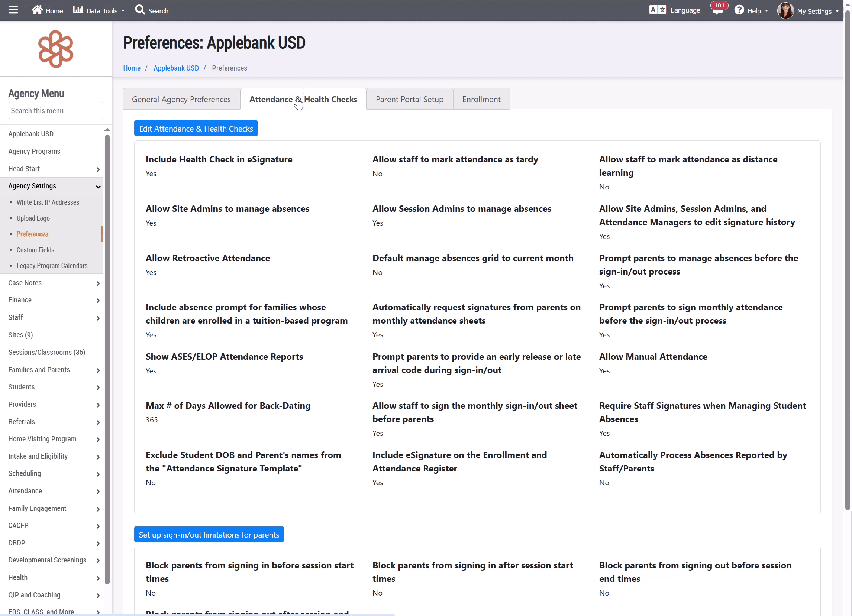Expand the Finance menu item
The height and width of the screenshot is (616, 852).
pyautogui.click(x=55, y=300)
